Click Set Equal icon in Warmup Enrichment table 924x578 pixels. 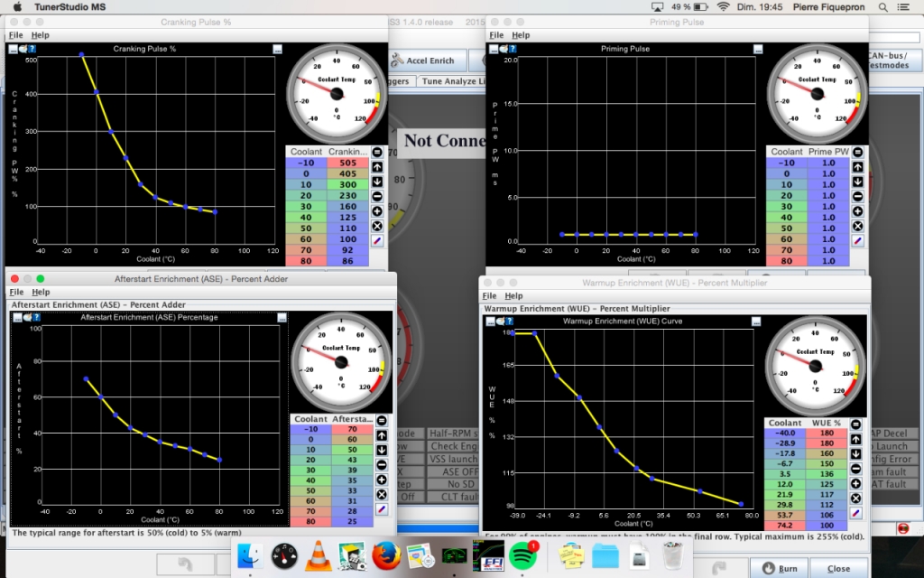[856, 424]
